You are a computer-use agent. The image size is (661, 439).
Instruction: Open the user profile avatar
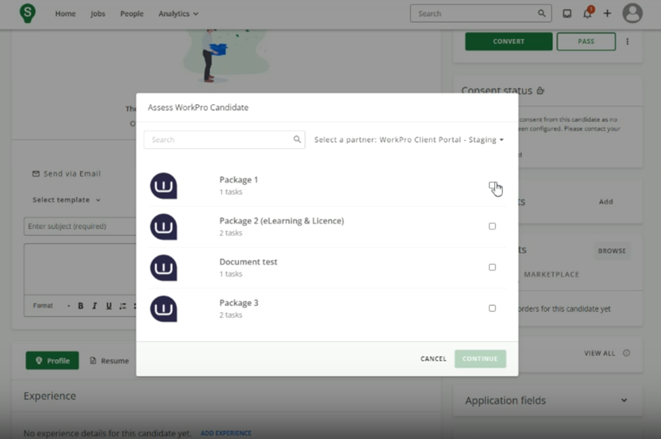point(632,13)
